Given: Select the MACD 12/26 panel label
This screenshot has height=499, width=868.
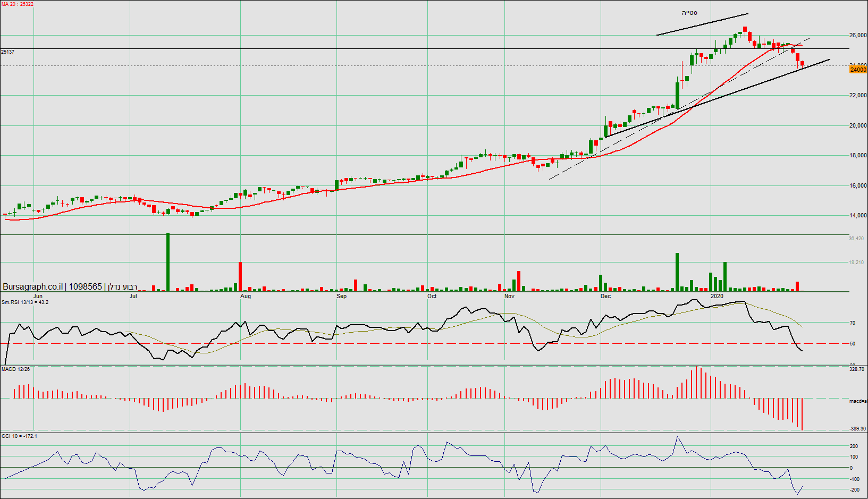Looking at the screenshot, I should [16, 369].
